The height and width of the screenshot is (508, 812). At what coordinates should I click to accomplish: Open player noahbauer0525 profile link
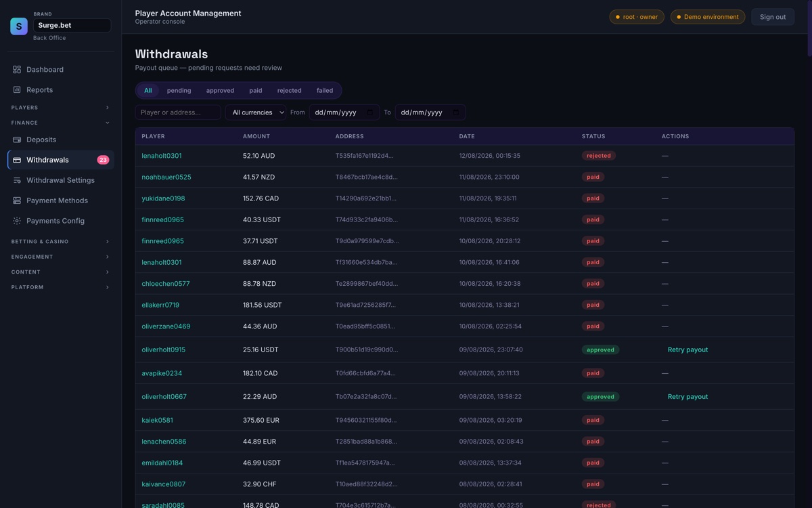166,177
